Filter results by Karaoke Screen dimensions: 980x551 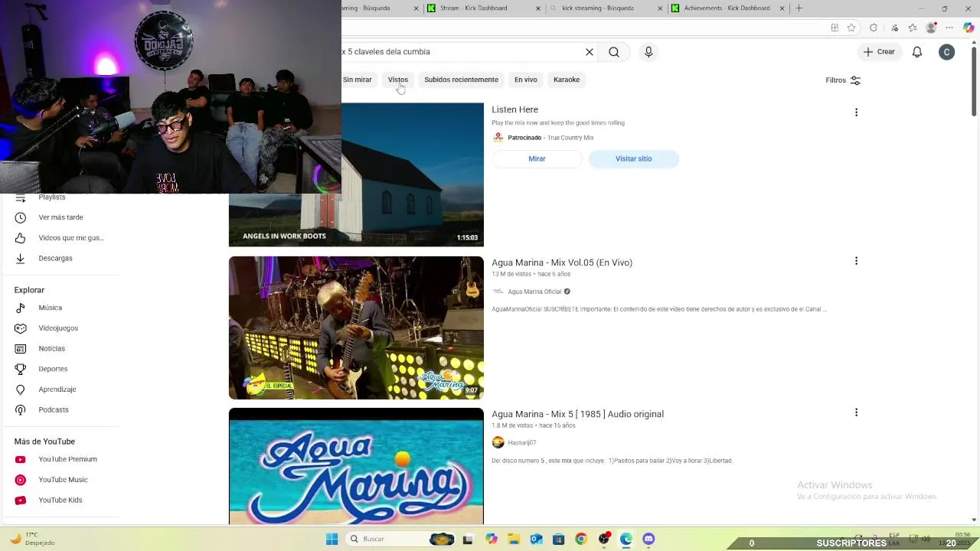567,80
